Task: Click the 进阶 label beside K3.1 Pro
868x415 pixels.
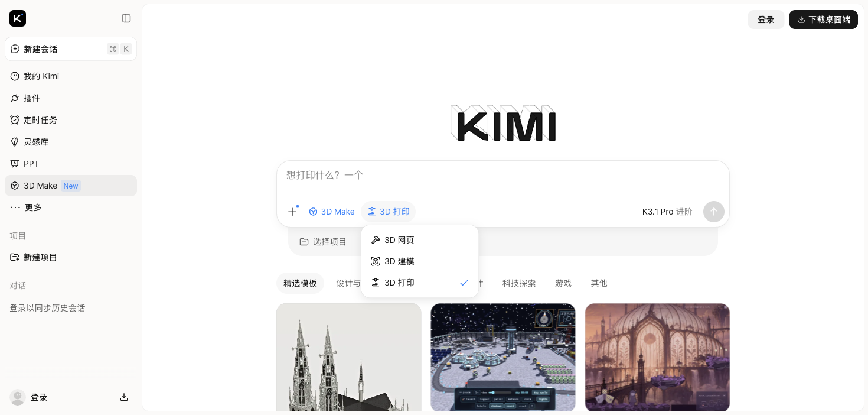Action: click(x=684, y=212)
